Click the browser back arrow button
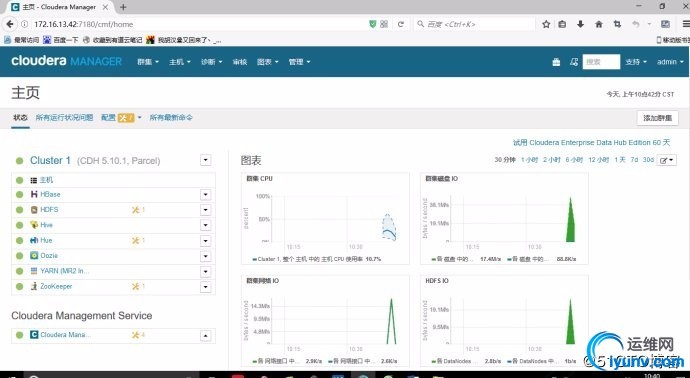 pos(10,24)
